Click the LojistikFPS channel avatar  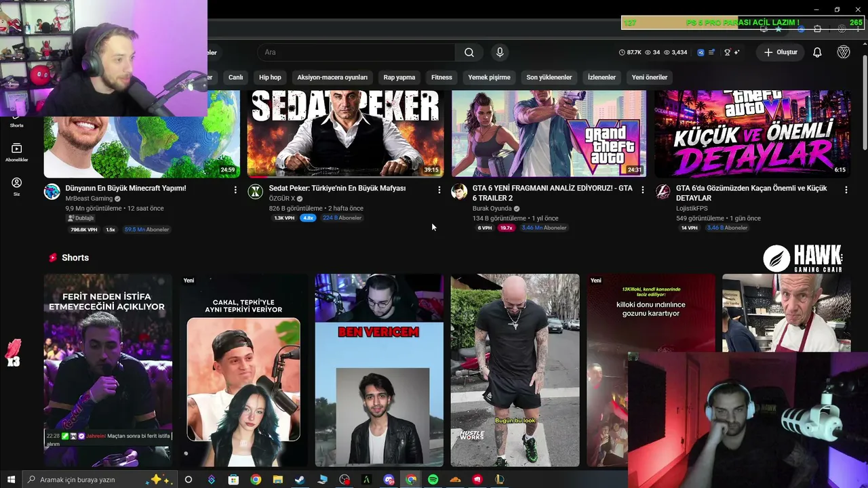tap(663, 191)
